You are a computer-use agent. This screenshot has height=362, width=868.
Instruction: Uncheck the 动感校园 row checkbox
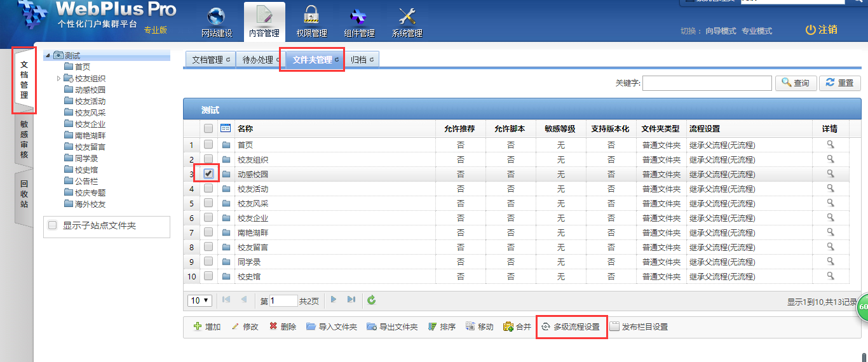pos(208,173)
